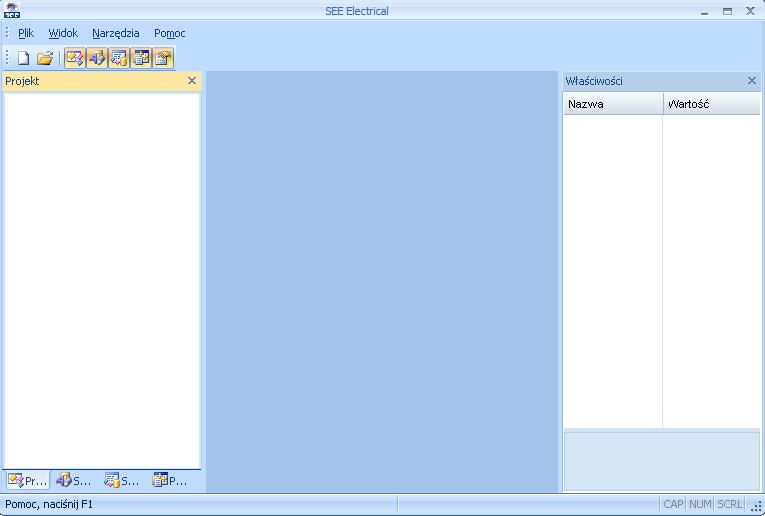Toggle the Project panel toolbar icon
The width and height of the screenshot is (765, 516).
click(75, 59)
